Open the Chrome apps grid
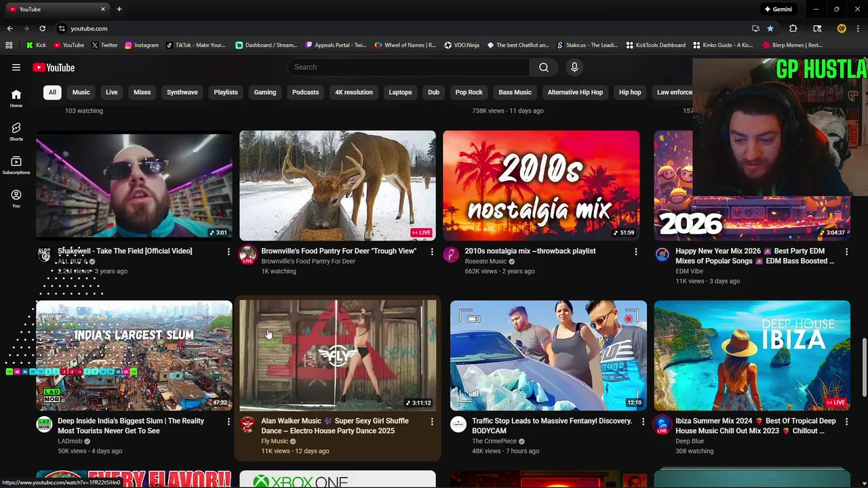The width and height of the screenshot is (868, 488). click(x=9, y=45)
